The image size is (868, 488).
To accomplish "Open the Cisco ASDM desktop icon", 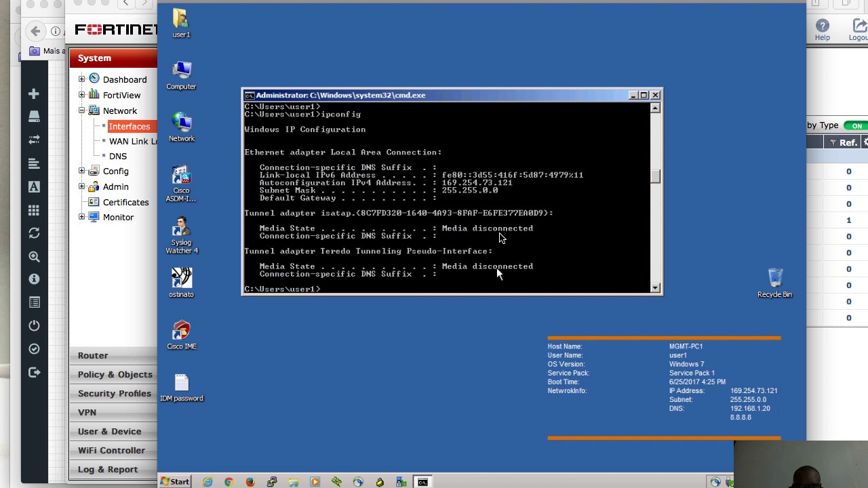I will click(x=181, y=184).
